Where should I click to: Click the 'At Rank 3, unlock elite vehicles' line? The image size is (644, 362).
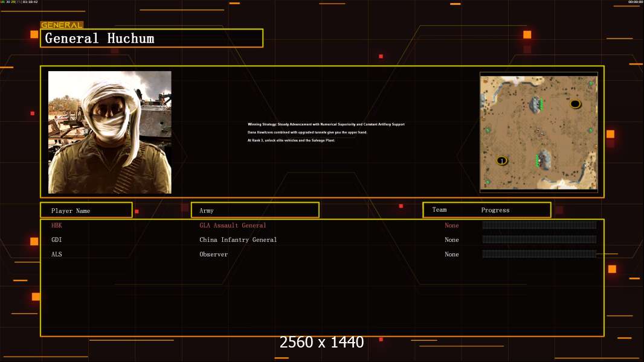[x=291, y=140]
